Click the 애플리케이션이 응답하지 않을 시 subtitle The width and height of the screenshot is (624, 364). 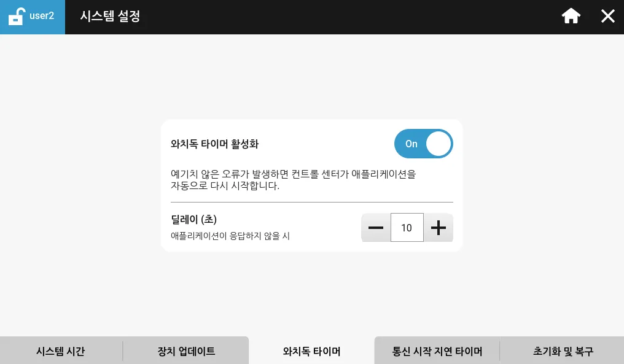pos(230,236)
